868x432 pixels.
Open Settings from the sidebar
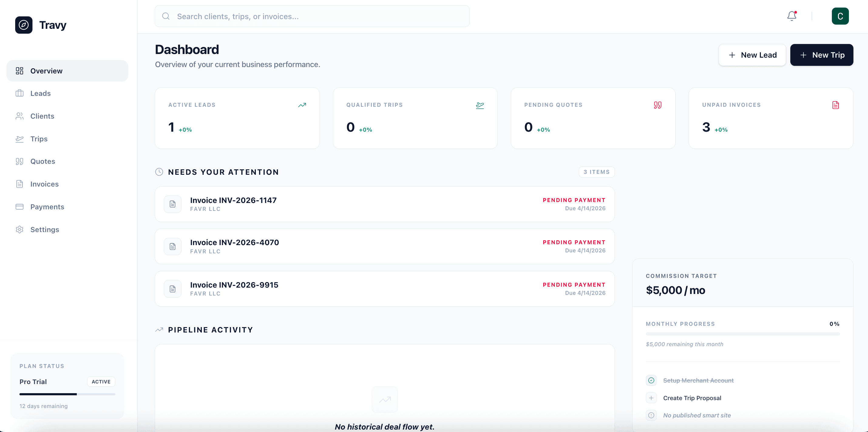click(x=45, y=229)
